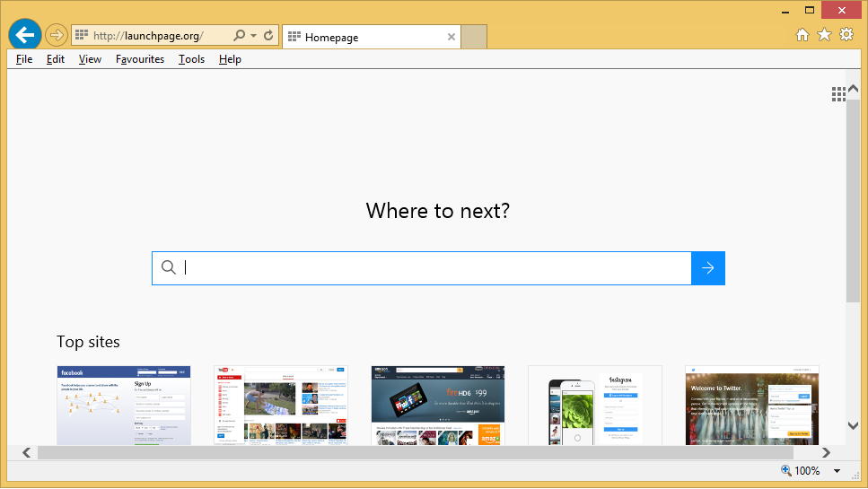Viewport: 868px width, 489px height.
Task: Open the File menu
Action: [x=24, y=59]
